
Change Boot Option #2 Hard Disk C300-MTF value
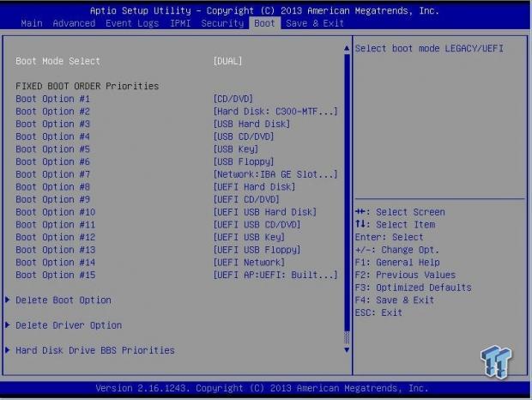click(x=275, y=112)
